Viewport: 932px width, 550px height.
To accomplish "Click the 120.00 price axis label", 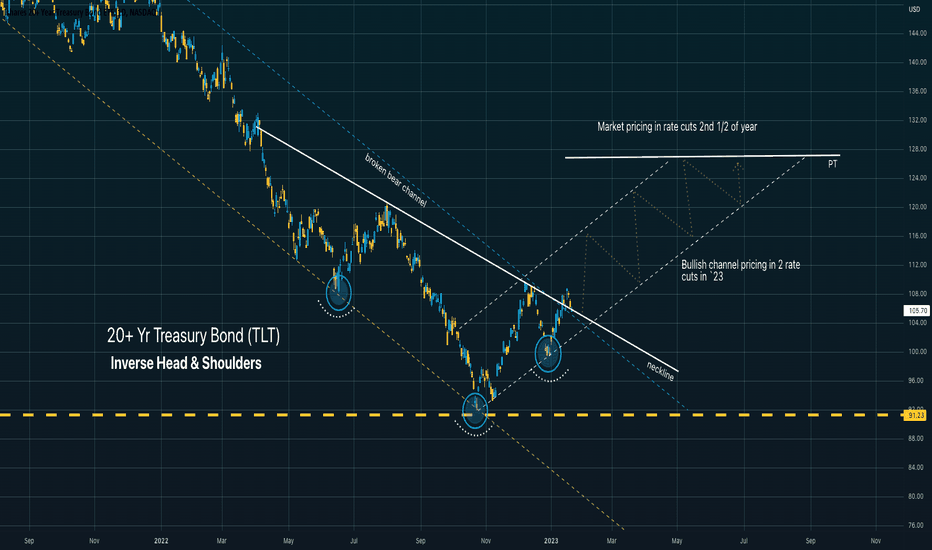I will (917, 207).
